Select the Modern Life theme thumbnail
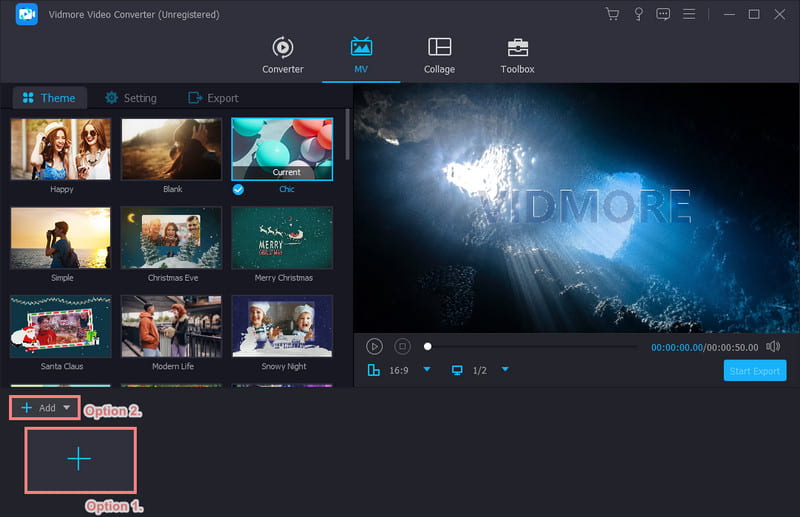 [x=171, y=326]
